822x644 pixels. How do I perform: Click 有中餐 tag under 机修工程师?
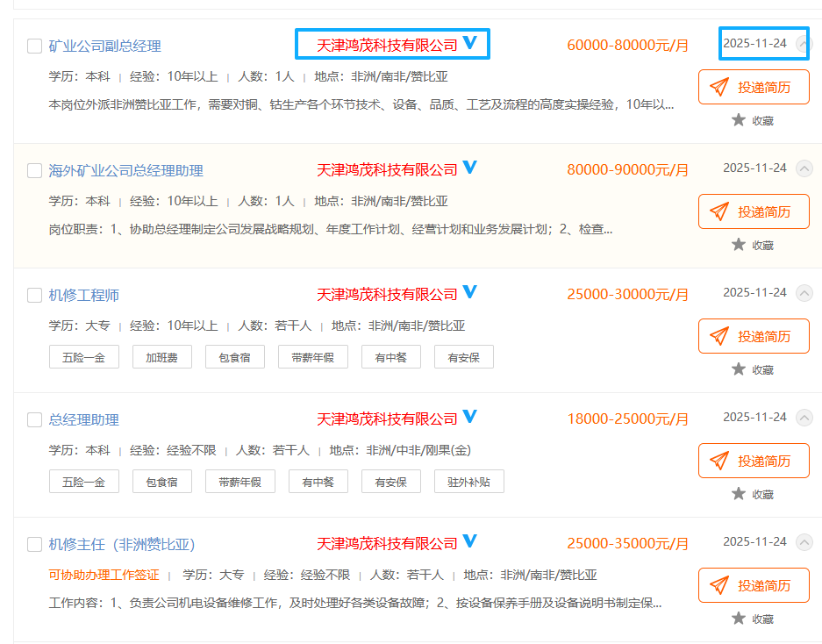click(x=391, y=357)
